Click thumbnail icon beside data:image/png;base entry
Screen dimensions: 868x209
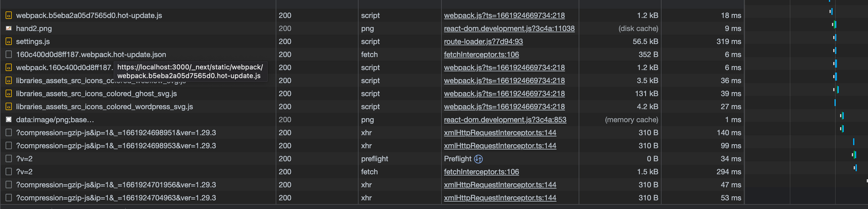8,120
